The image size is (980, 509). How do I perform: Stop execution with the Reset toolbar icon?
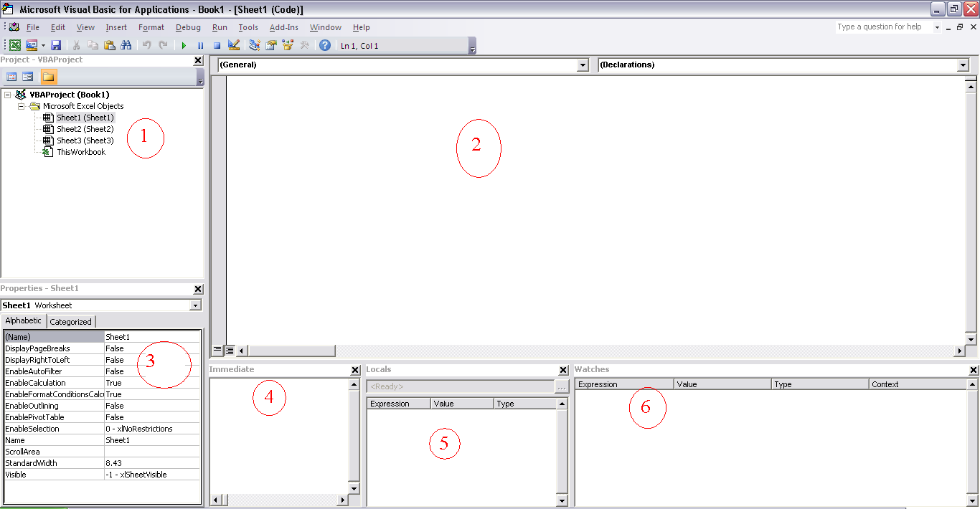217,45
